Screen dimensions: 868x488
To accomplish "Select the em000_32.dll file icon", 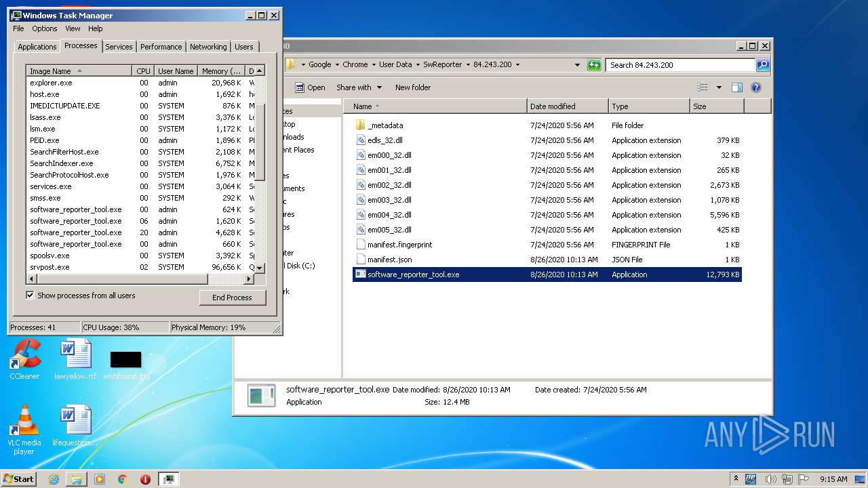I will click(361, 155).
